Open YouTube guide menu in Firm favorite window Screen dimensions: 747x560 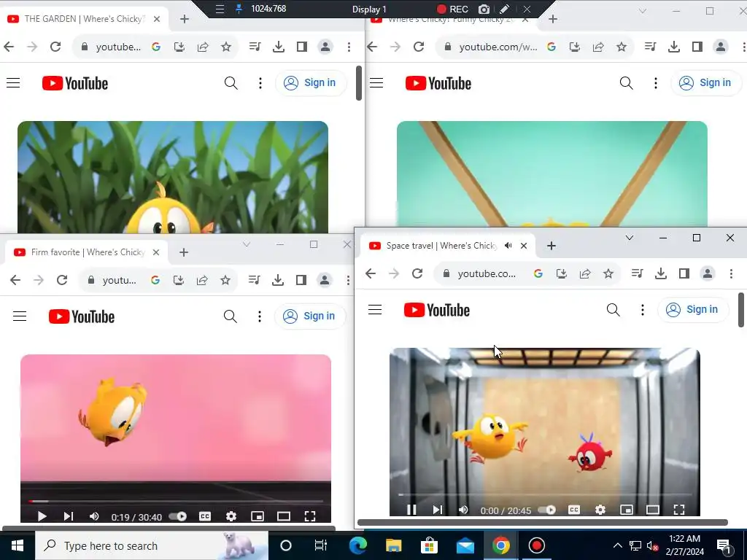click(20, 316)
